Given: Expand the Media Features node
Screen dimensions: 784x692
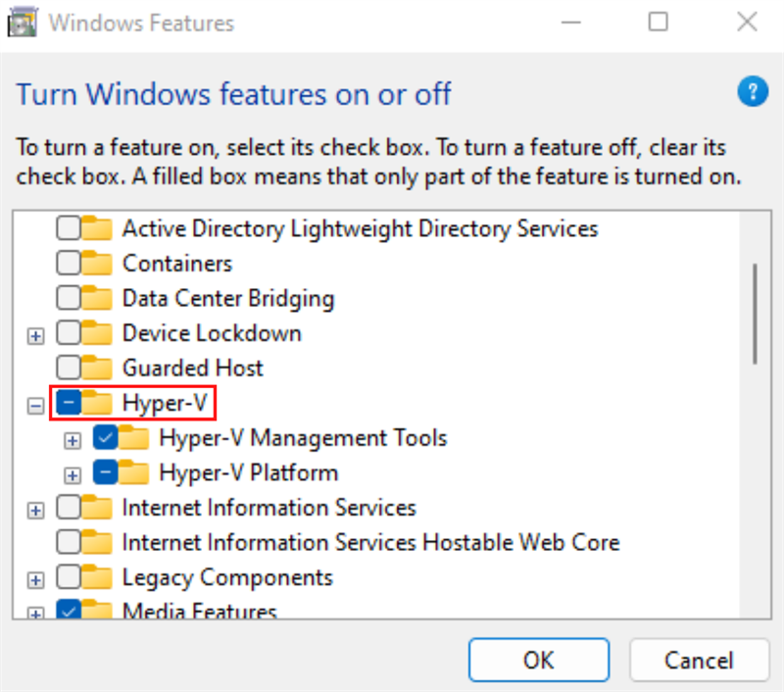Looking at the screenshot, I should click(x=35, y=614).
